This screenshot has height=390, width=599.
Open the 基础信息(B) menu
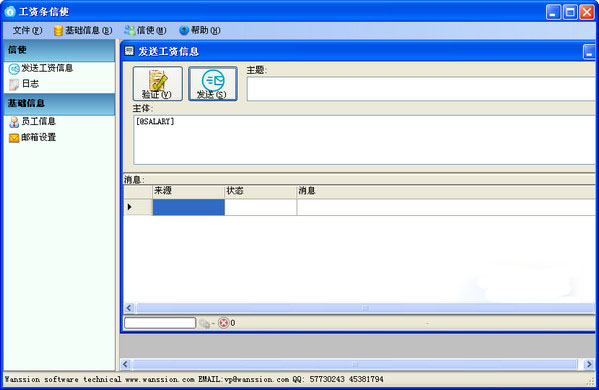tap(83, 30)
